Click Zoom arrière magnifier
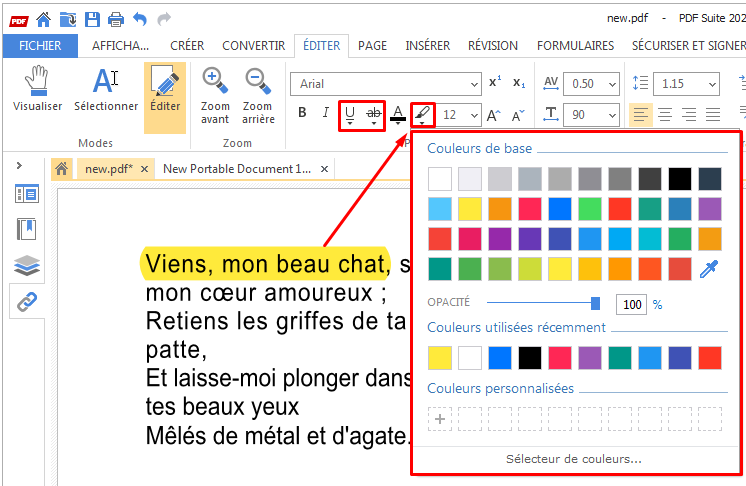Screen dimensions: 746x486 pos(258,95)
